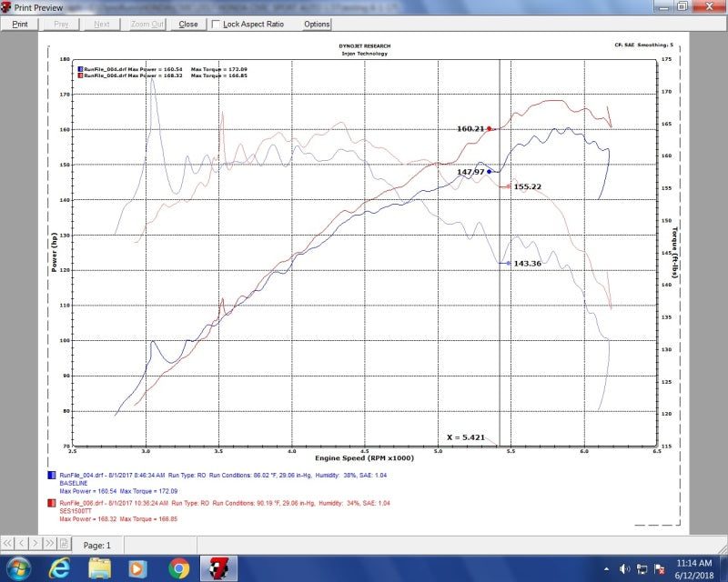Viewport: 728px width, 582px height.
Task: Open the network icon in the system tray
Action: tap(641, 568)
